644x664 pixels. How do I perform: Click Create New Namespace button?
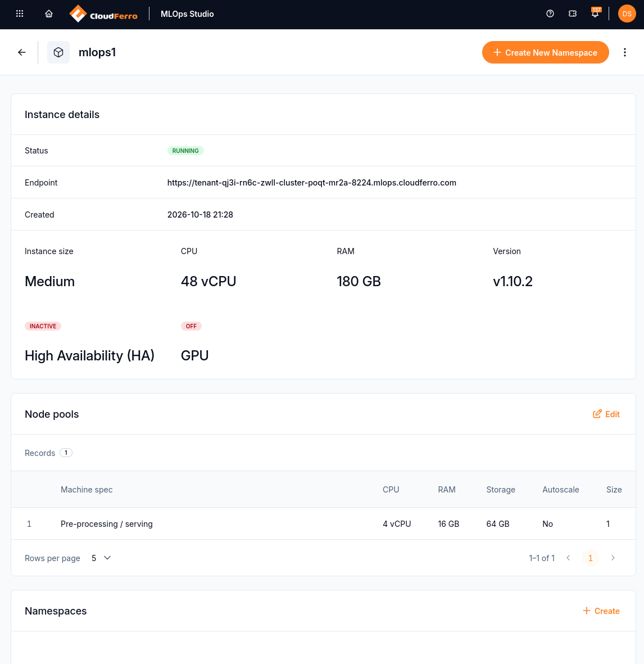[x=546, y=52]
